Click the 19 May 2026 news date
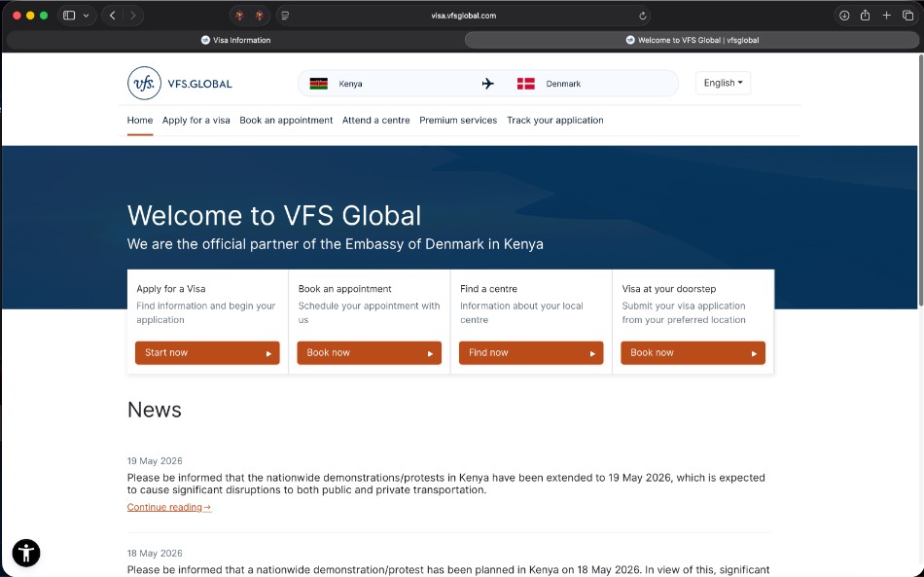924x577 pixels. (155, 461)
